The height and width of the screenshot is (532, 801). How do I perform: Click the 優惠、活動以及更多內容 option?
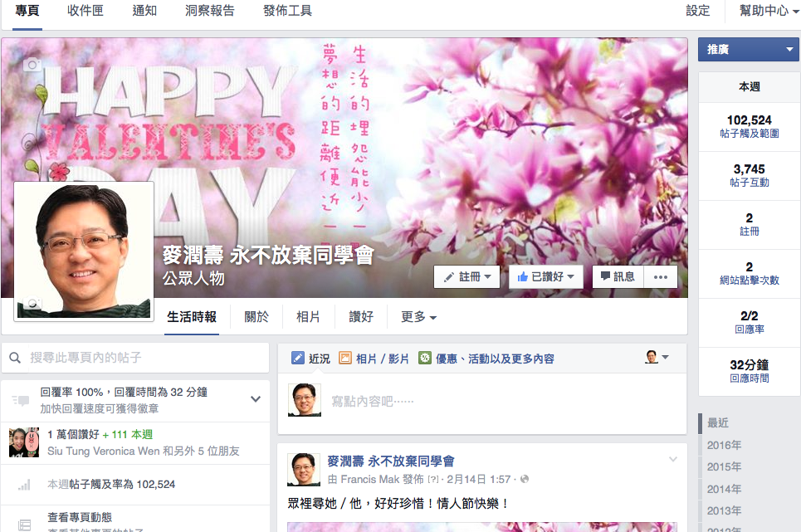click(487, 359)
